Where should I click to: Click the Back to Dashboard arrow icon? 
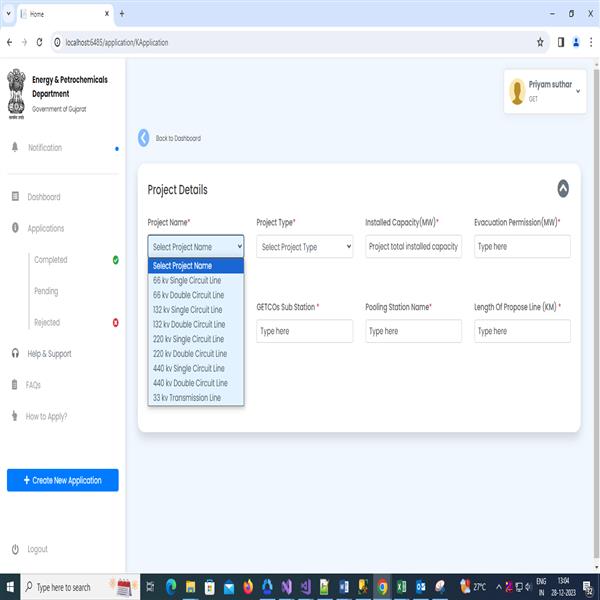tap(143, 138)
